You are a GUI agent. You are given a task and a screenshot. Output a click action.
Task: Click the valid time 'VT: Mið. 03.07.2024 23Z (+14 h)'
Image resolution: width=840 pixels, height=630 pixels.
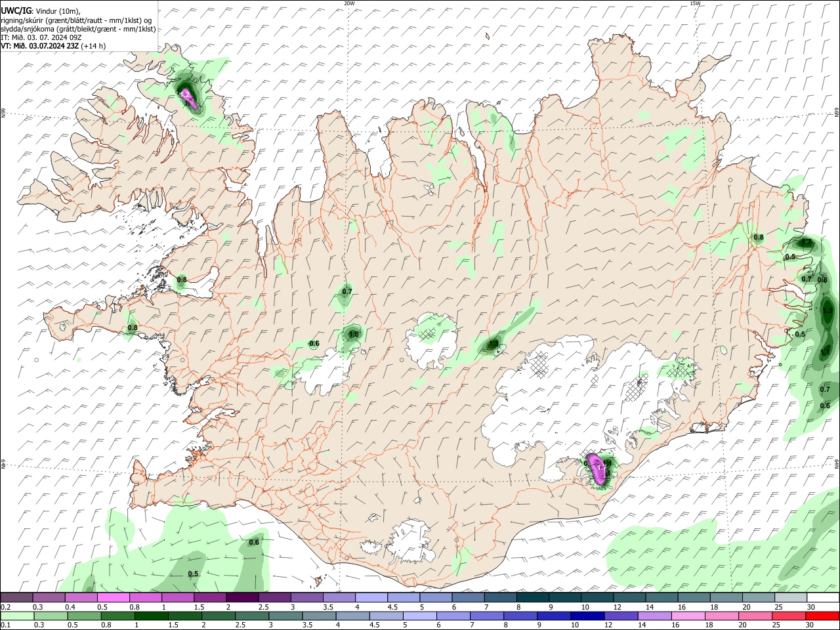pos(53,46)
